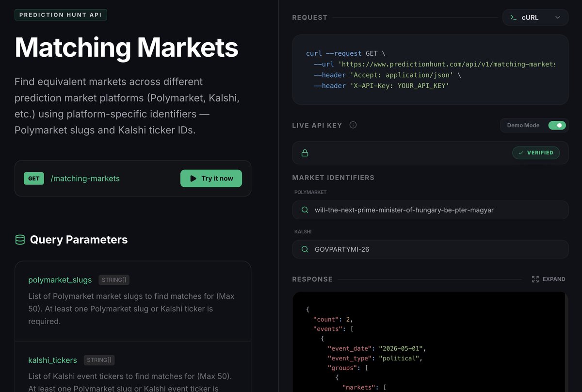Viewport: 582px width, 392px height.
Task: Click the terminal icon in cURL selector
Action: [x=513, y=17]
